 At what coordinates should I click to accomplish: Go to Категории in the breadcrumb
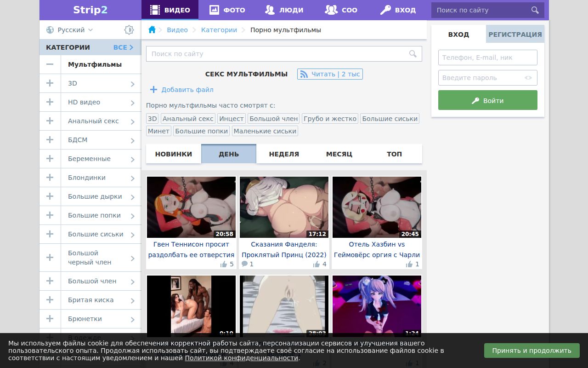click(x=219, y=30)
